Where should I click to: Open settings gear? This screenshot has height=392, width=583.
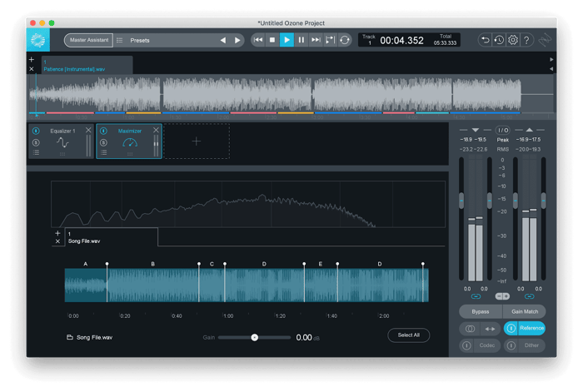click(x=513, y=40)
